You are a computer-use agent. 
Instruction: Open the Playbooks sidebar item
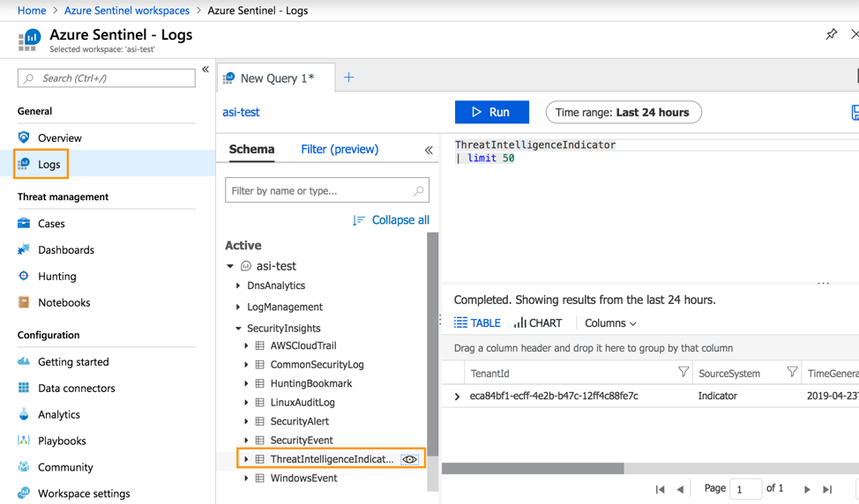(x=62, y=441)
